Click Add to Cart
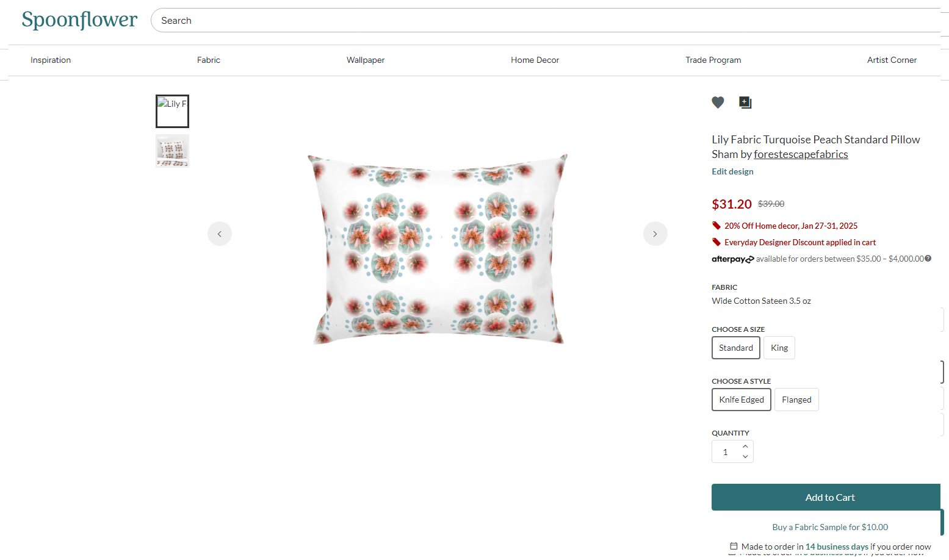The image size is (949, 560). click(x=826, y=497)
